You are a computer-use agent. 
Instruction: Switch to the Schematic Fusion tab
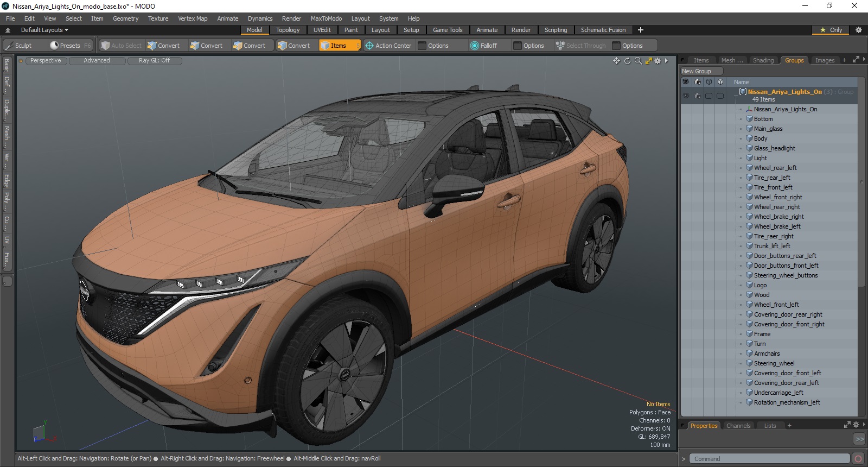click(x=603, y=30)
